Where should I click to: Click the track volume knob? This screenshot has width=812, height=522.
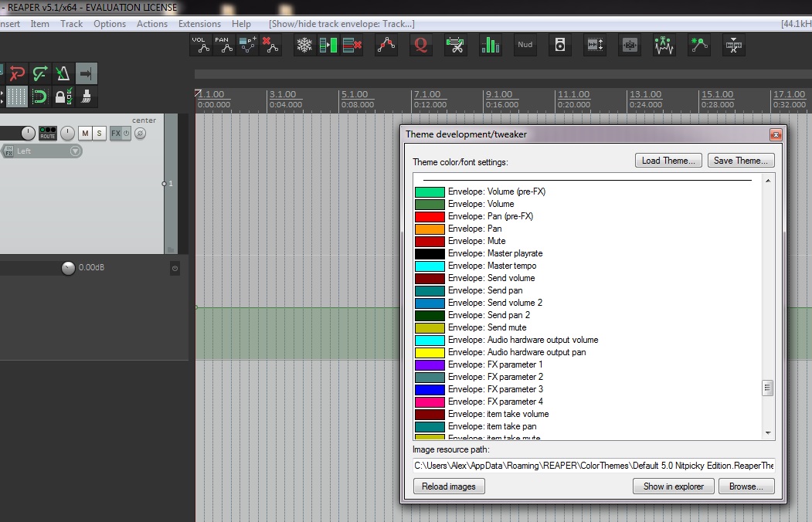point(28,133)
